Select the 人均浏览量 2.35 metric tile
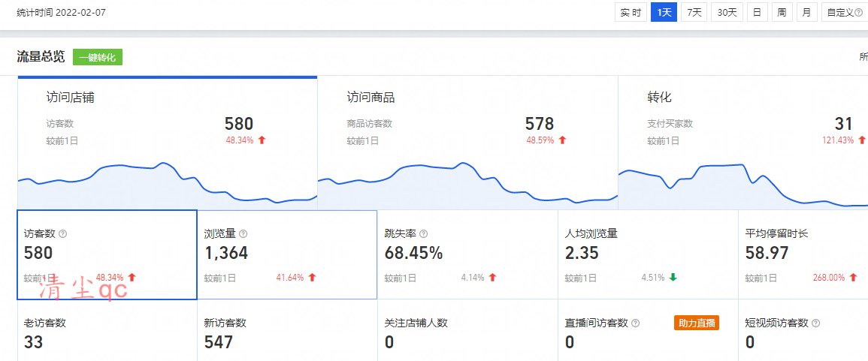Image resolution: width=868 pixels, height=361 pixels. tap(649, 255)
